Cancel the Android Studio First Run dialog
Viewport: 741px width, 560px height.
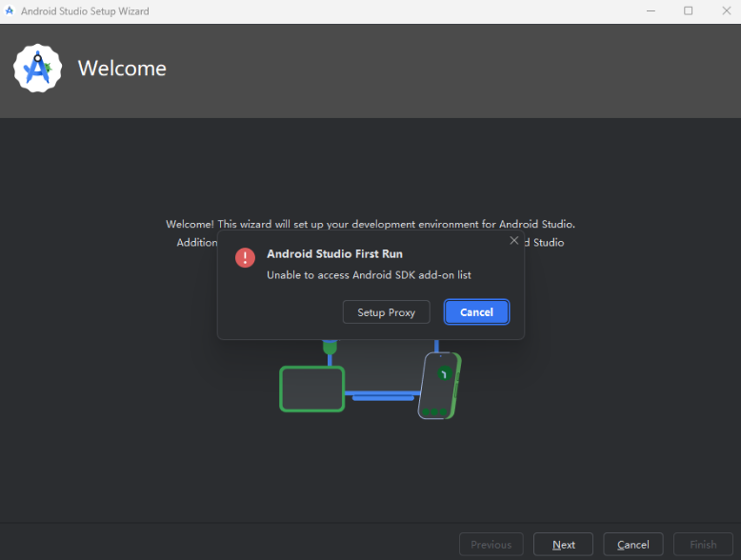coord(476,311)
